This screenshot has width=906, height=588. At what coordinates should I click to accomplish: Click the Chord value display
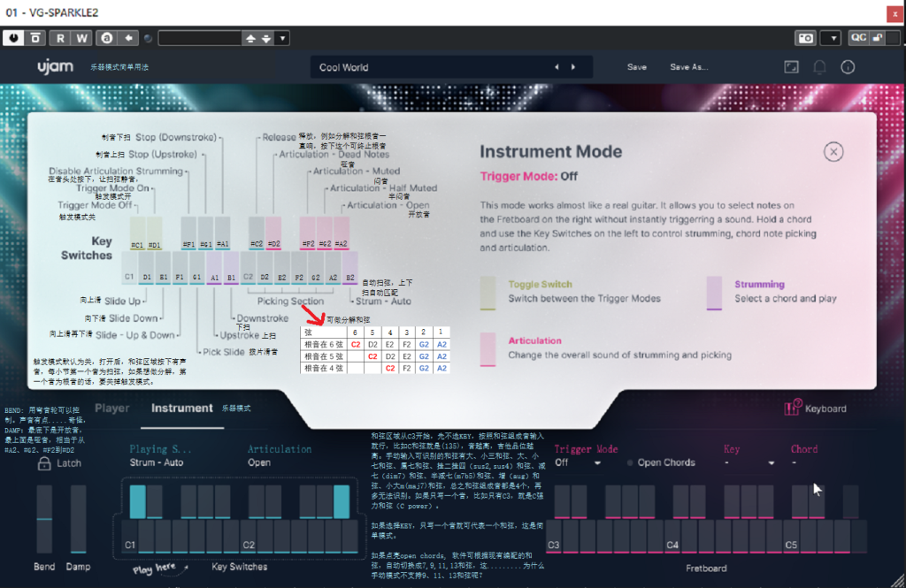point(794,462)
